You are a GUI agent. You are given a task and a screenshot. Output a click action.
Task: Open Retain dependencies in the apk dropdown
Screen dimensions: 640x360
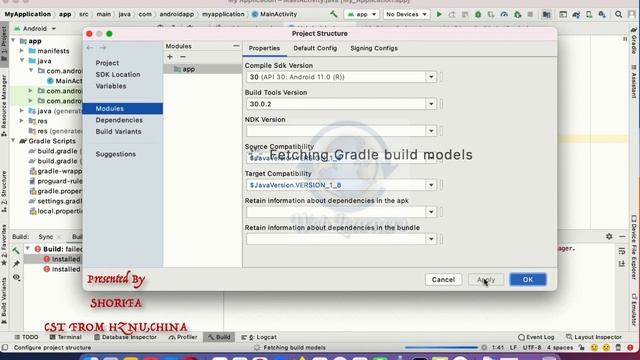[431, 212]
